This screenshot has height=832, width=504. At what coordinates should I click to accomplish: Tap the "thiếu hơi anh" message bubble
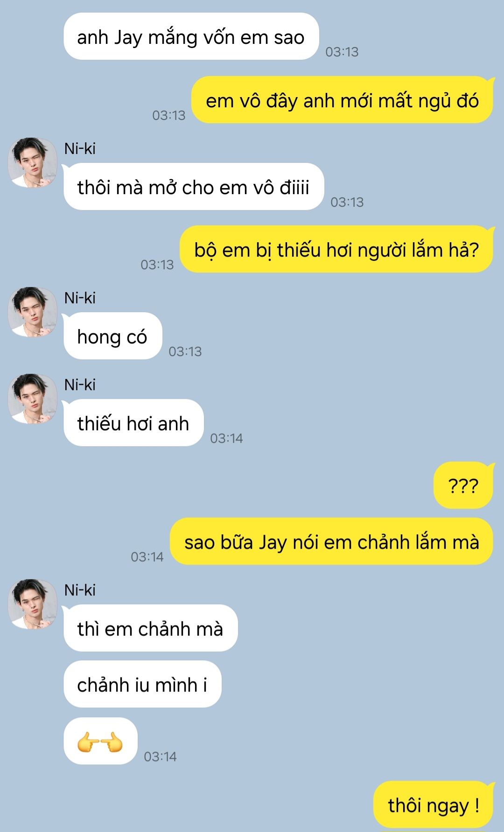tap(133, 423)
